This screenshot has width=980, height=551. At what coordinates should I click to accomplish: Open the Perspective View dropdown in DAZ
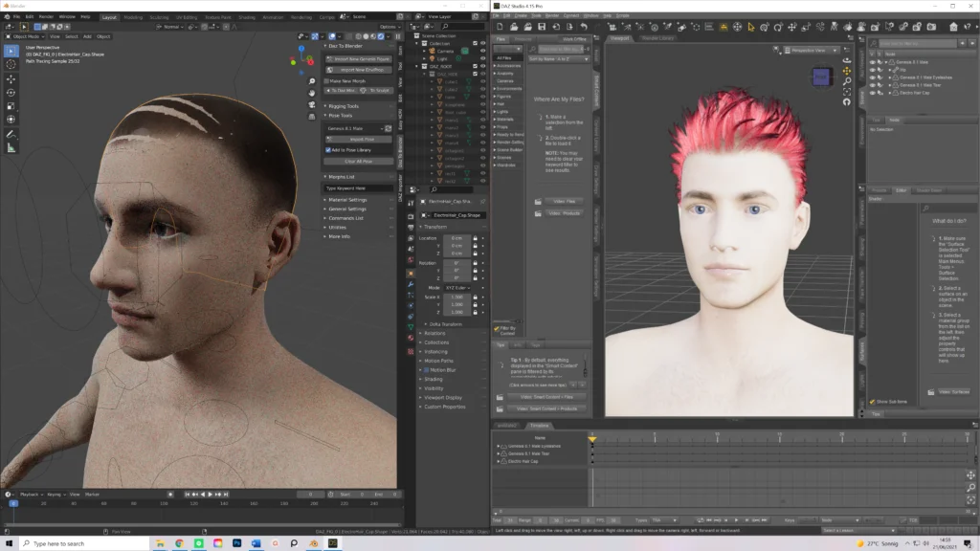point(812,50)
